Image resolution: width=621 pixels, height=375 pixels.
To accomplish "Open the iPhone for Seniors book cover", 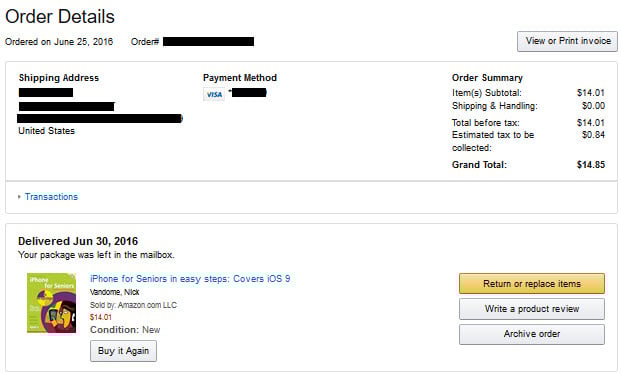I will (x=51, y=303).
